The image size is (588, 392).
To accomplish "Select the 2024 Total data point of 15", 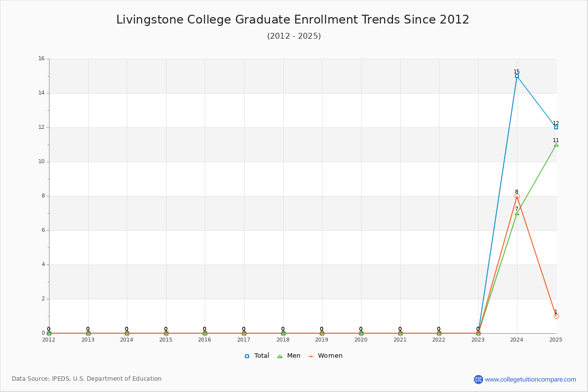I will tap(517, 76).
